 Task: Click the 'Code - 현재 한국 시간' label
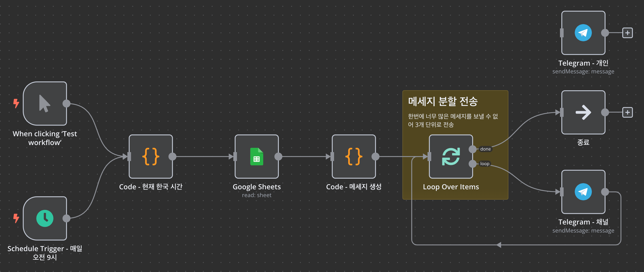point(151,187)
